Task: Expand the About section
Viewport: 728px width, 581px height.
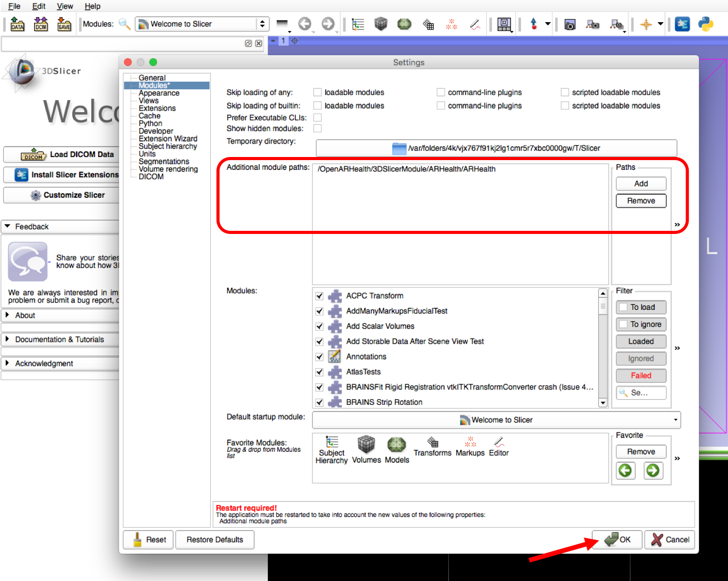Action: pos(61,315)
